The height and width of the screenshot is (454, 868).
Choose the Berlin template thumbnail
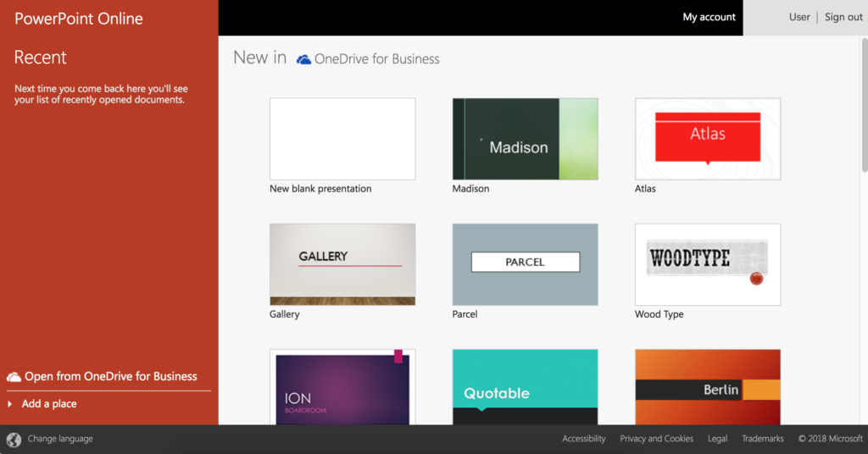coord(708,386)
